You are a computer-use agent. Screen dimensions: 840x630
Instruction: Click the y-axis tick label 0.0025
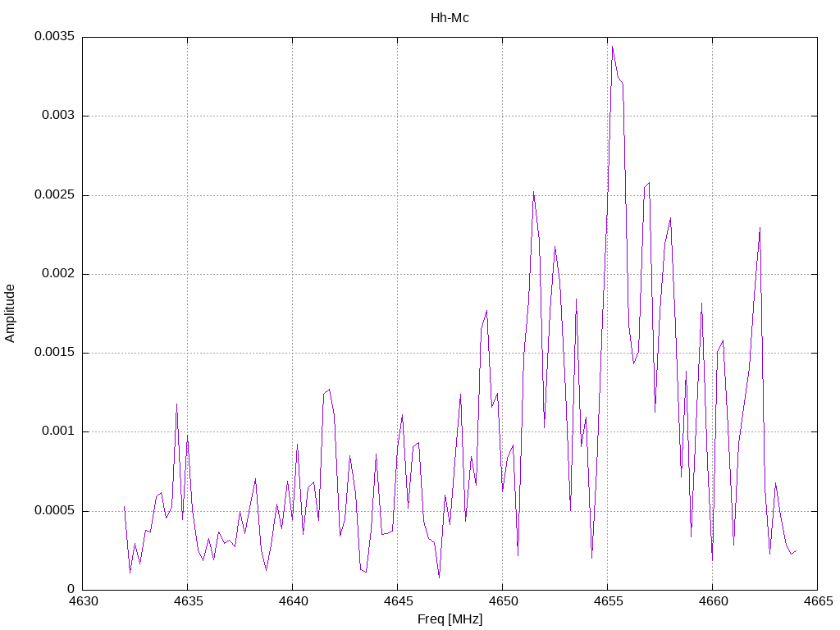[x=55, y=195]
